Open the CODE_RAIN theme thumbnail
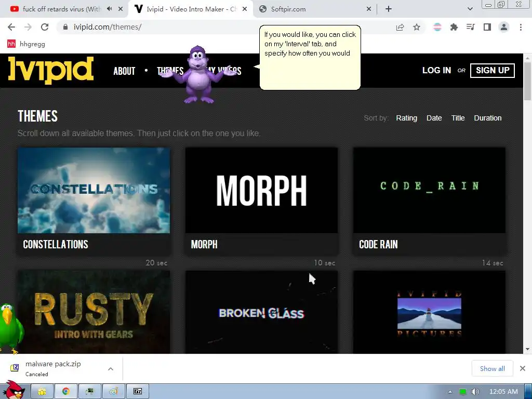The image size is (532, 399). click(x=429, y=190)
